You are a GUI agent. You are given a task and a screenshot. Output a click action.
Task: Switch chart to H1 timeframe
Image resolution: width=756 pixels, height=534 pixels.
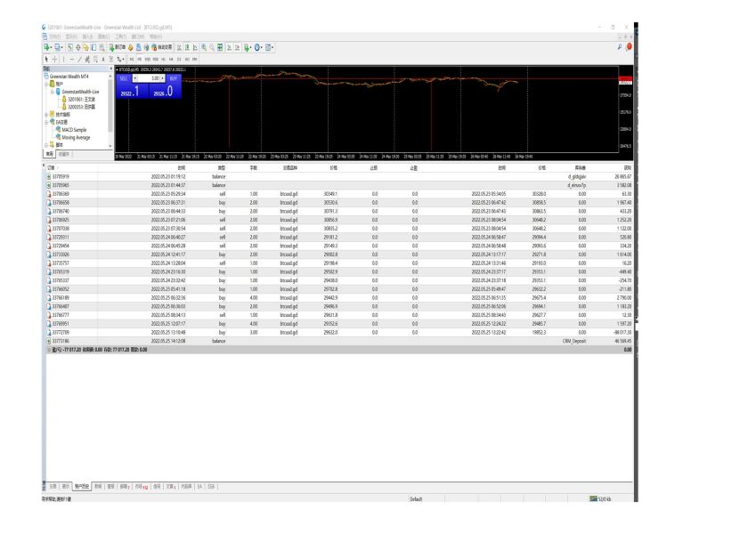[x=163, y=60]
